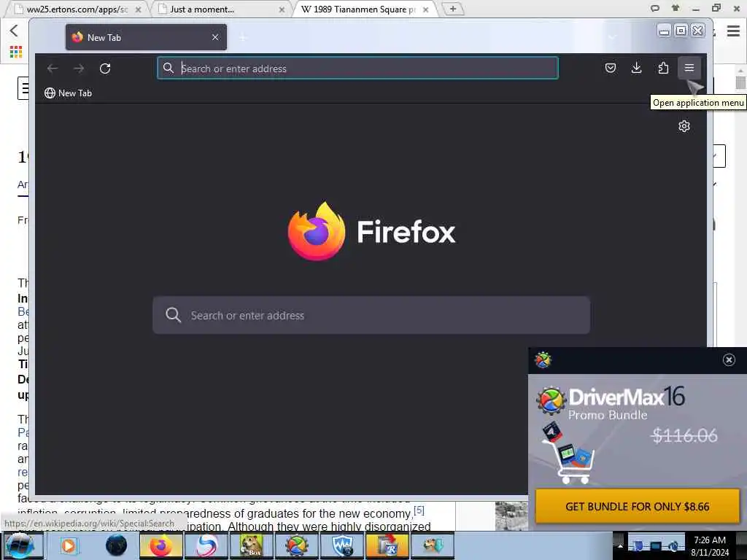This screenshot has width=747, height=560.
Task: Open the blue shield taskbar app
Action: [342, 545]
